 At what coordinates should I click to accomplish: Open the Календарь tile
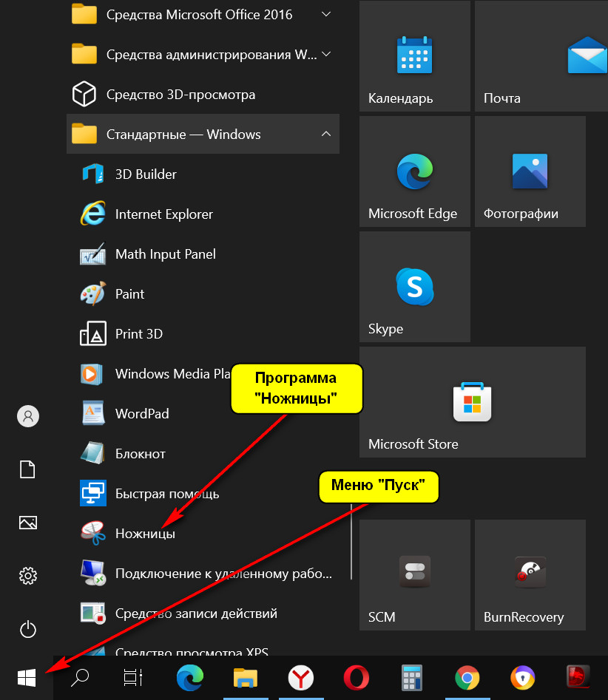[414, 55]
